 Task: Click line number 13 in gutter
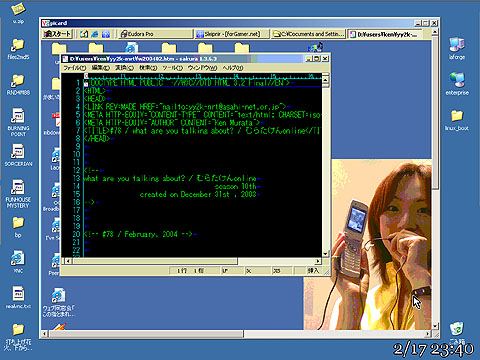(77, 178)
